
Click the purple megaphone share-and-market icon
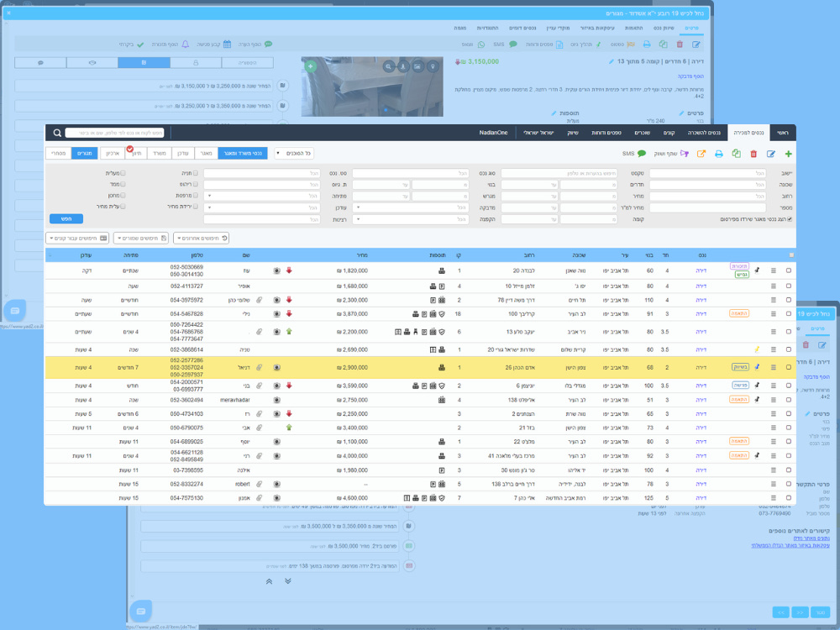(x=684, y=154)
